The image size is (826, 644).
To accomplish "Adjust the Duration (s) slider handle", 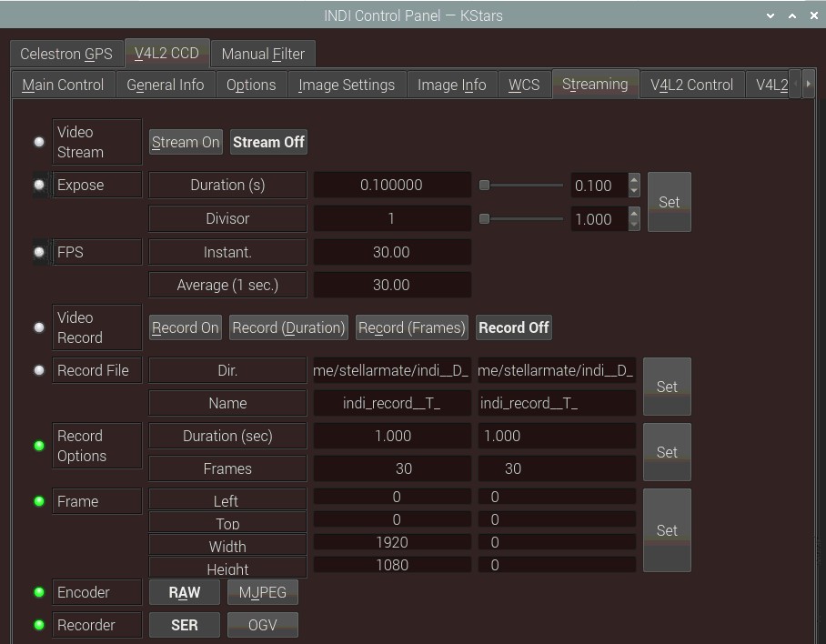I will click(x=484, y=186).
